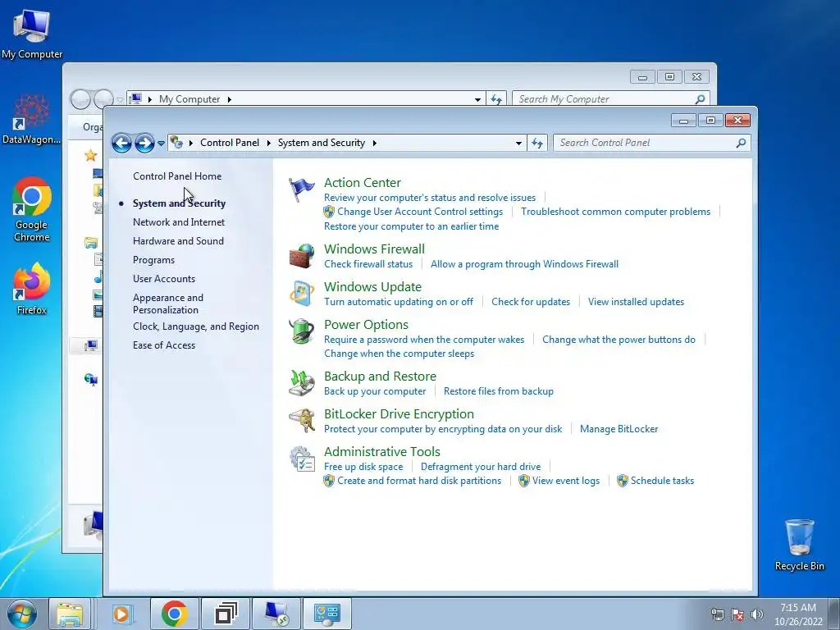The width and height of the screenshot is (840, 630).
Task: Open the BitLocker Drive Encryption keys icon
Action: click(302, 421)
